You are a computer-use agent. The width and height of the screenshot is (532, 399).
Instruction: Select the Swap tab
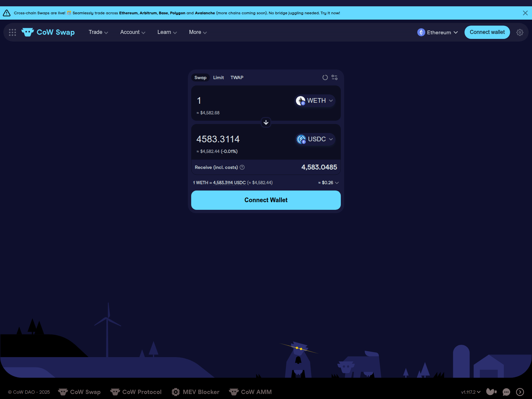[x=200, y=77]
